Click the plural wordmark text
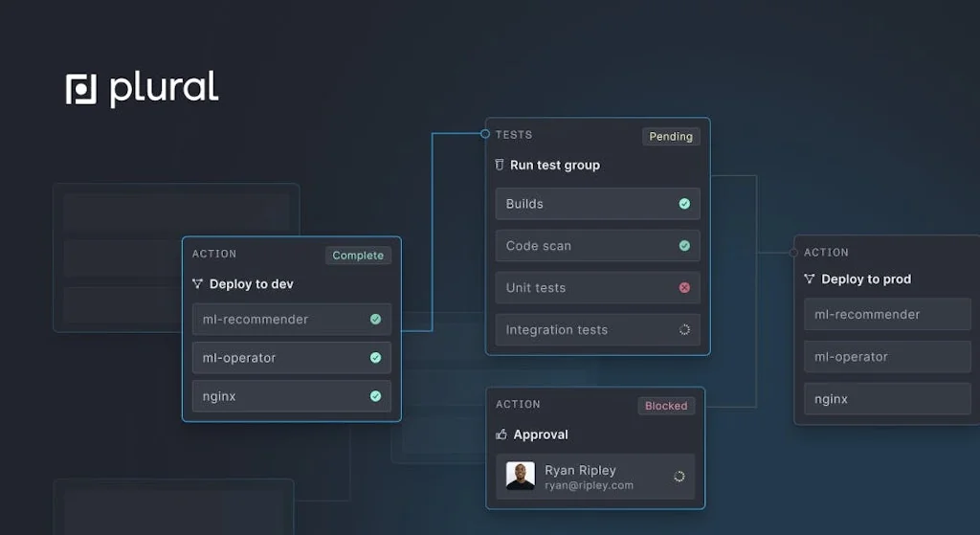Viewport: 980px width, 535px height. [164, 88]
